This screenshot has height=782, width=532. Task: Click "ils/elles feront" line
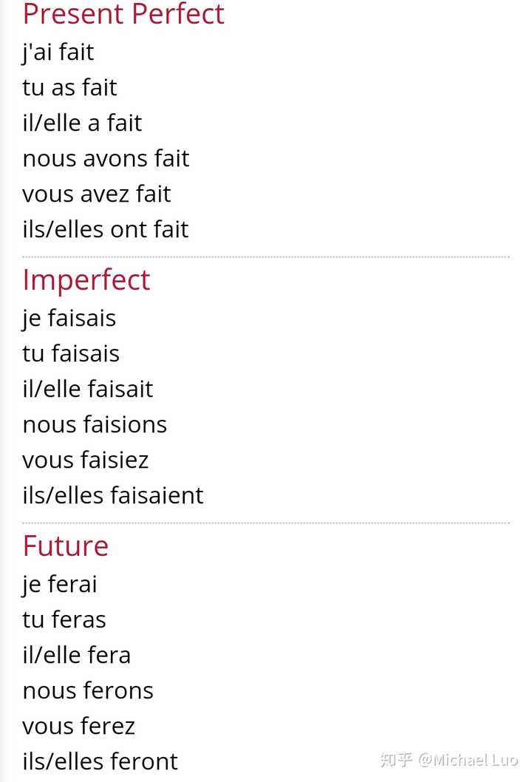(100, 761)
